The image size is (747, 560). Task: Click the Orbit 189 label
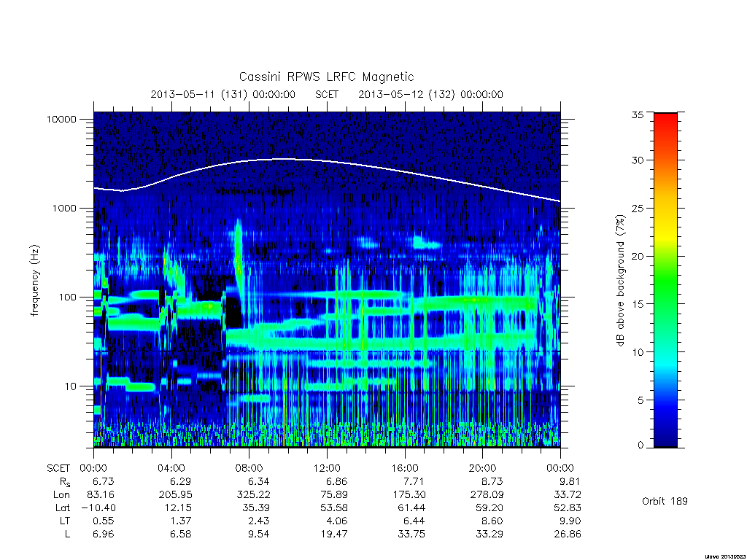pyautogui.click(x=665, y=501)
